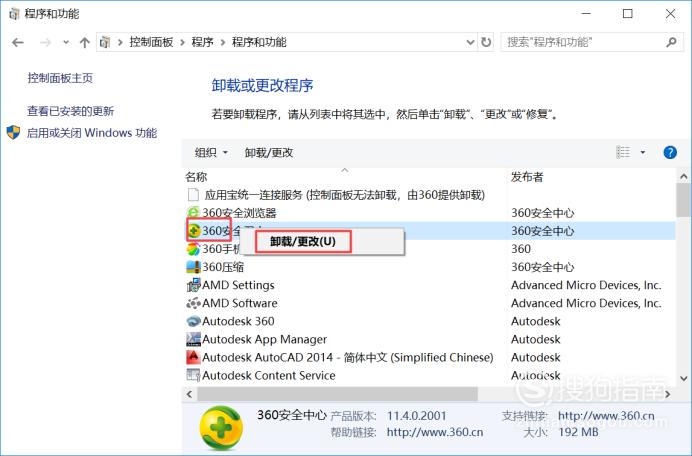Image resolution: width=692 pixels, height=456 pixels.
Task: Minimize the 程序和功能 window
Action: pos(586,14)
